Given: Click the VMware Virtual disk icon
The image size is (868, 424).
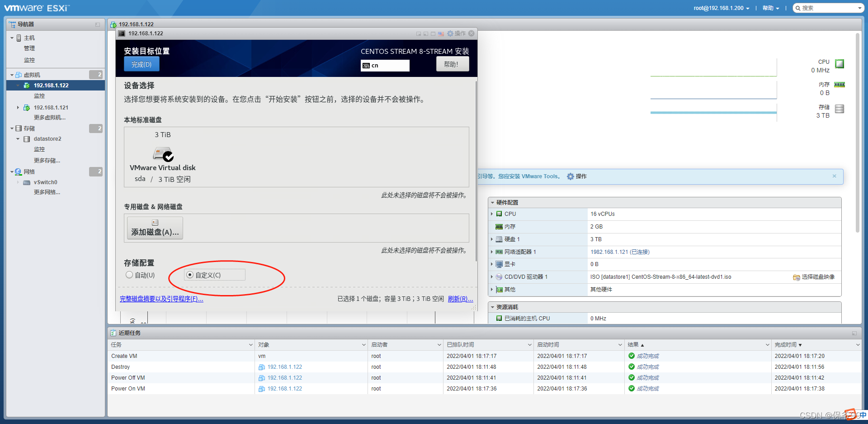Looking at the screenshot, I should pyautogui.click(x=163, y=154).
